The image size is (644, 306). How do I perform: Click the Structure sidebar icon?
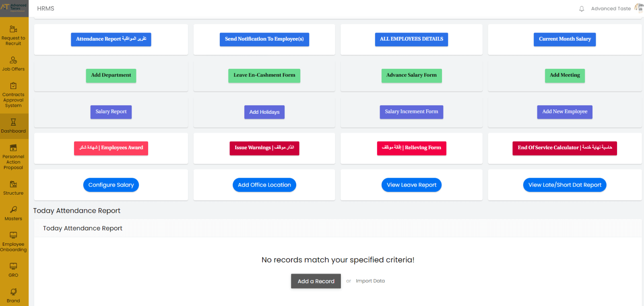(13, 185)
